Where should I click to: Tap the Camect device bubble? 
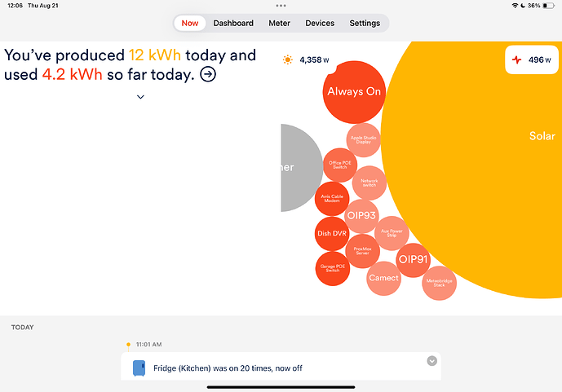383,278
